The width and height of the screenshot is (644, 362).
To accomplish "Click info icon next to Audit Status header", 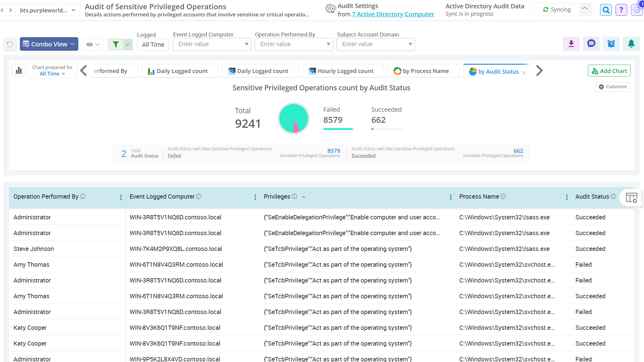I will tap(613, 196).
